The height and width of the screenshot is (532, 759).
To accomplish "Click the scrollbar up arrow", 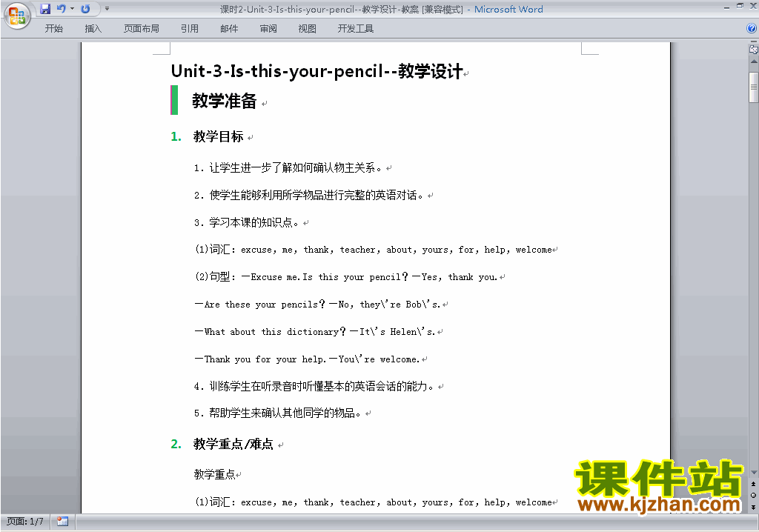I will click(x=754, y=62).
